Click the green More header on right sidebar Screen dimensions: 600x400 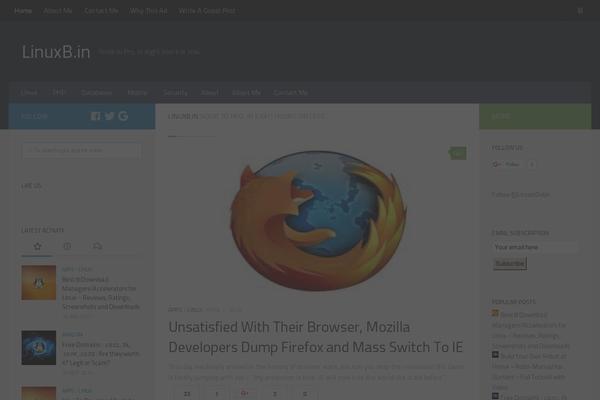click(535, 116)
